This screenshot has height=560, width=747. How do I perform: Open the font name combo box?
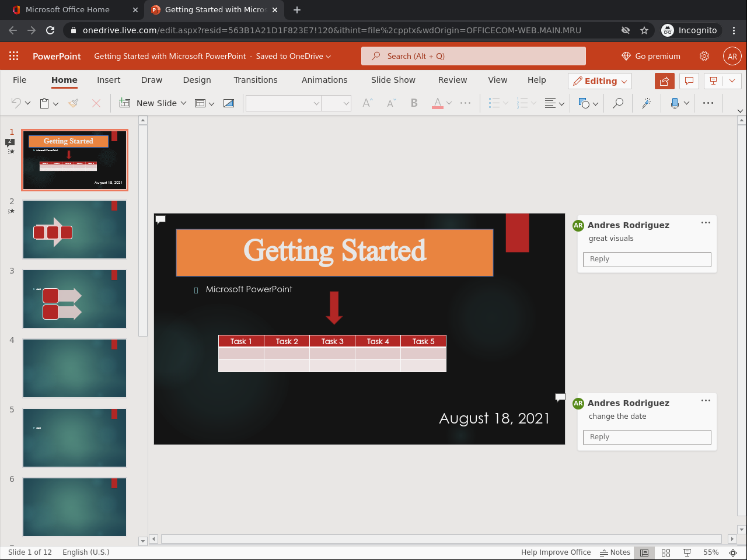coord(284,103)
